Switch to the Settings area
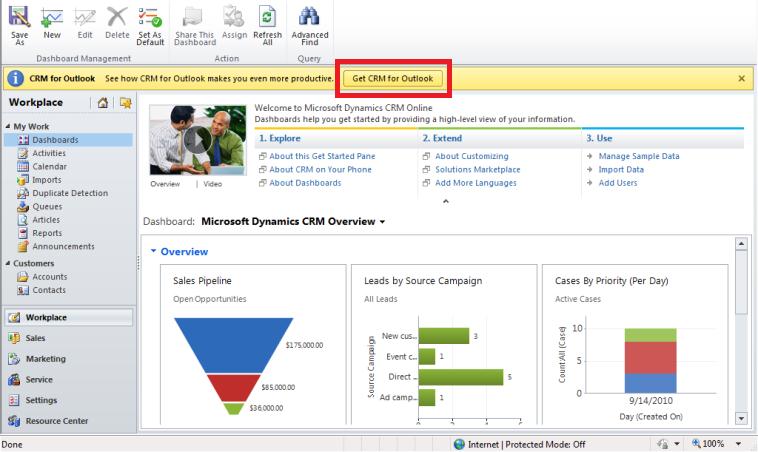Viewport: 758px width, 452px height. pos(40,400)
